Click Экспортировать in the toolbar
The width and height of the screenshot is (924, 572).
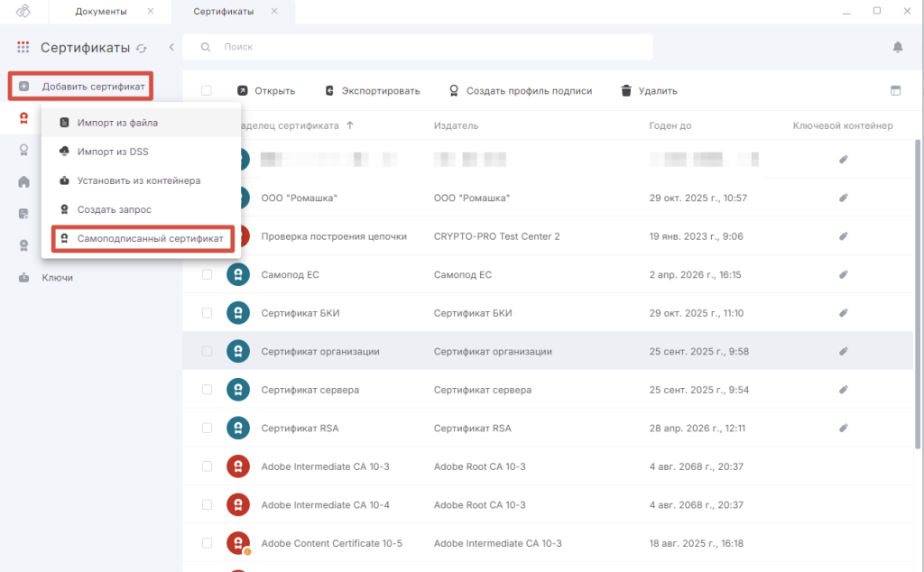point(373,91)
